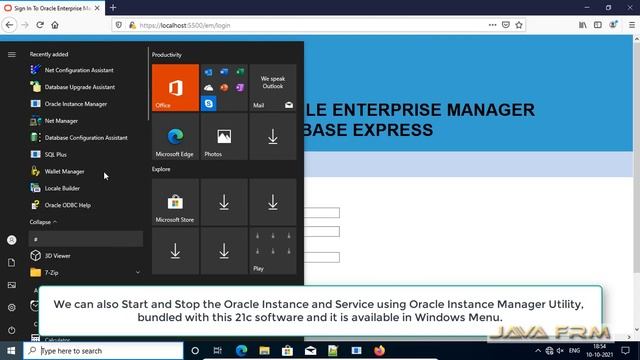Open the Play tile folder
This screenshot has height=360, width=640.
click(x=273, y=251)
